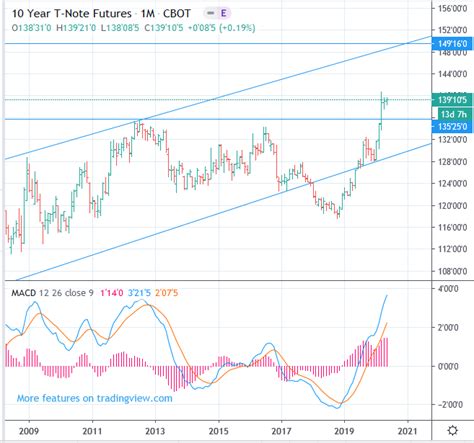
Task: Click the 2009 label on time axis
Action: 29,431
